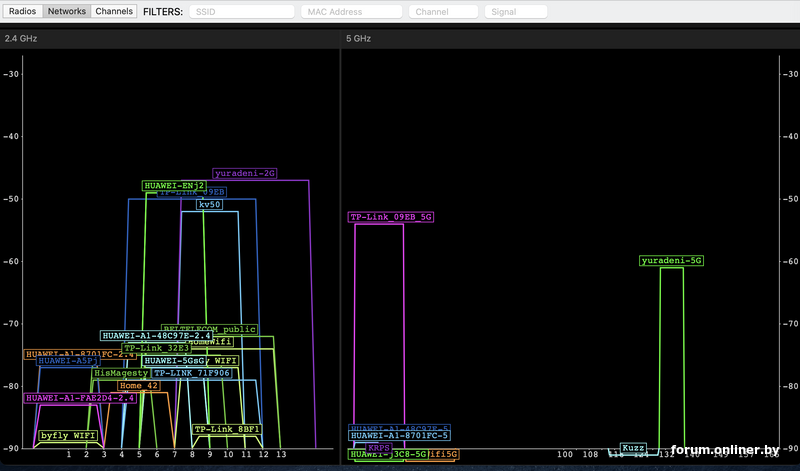800x471 pixels.
Task: Select the byfly WIFI network label
Action: point(68,436)
